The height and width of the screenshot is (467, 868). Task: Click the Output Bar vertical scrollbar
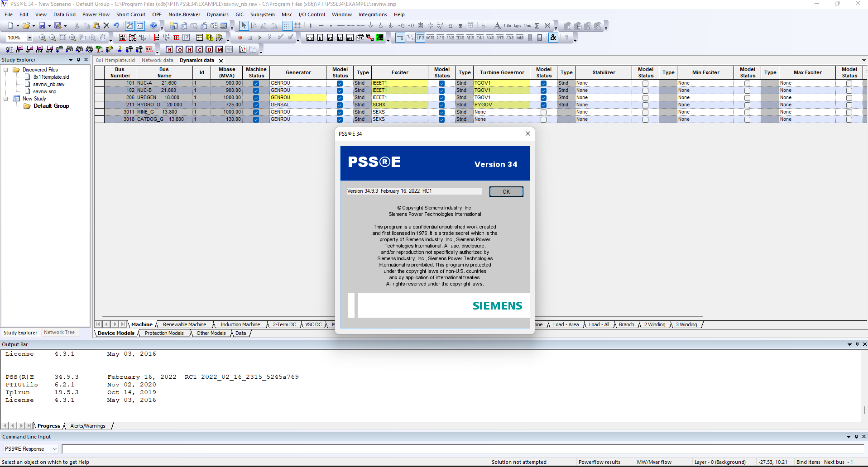[865, 410]
